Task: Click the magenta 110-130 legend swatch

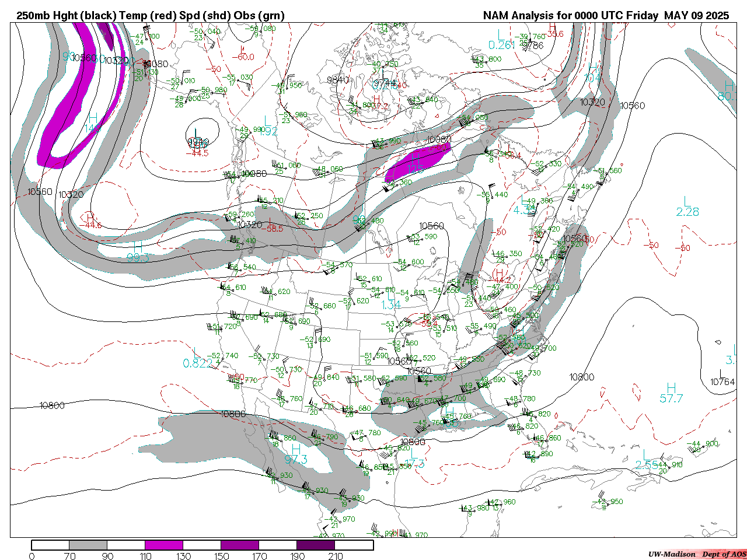Action: pyautogui.click(x=164, y=545)
